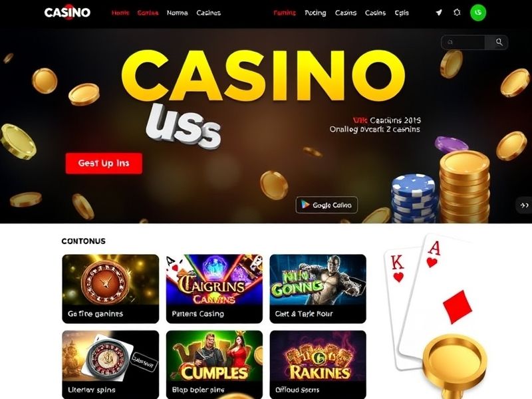
Task: Click the CASINO logo in header
Action: tap(67, 13)
